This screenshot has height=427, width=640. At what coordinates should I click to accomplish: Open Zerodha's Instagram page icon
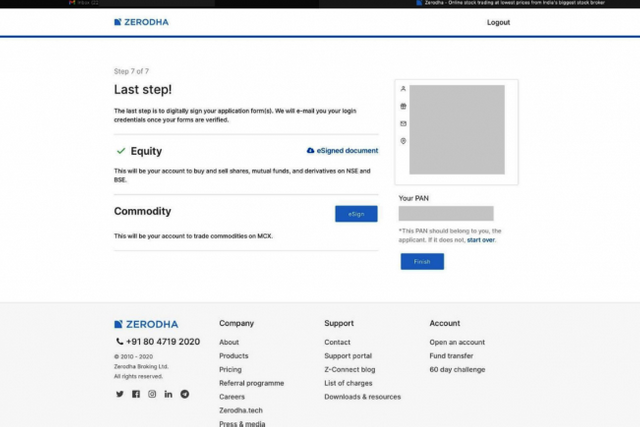[x=152, y=394]
